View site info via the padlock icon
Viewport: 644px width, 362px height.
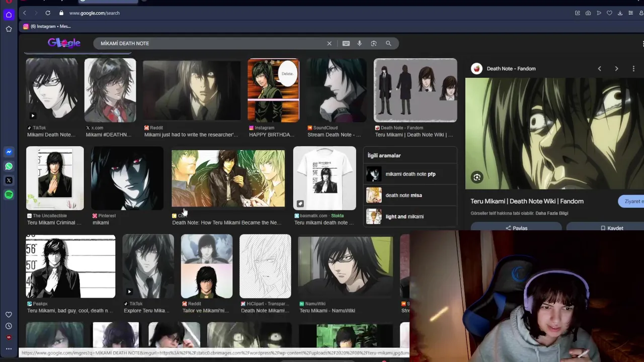coord(61,13)
